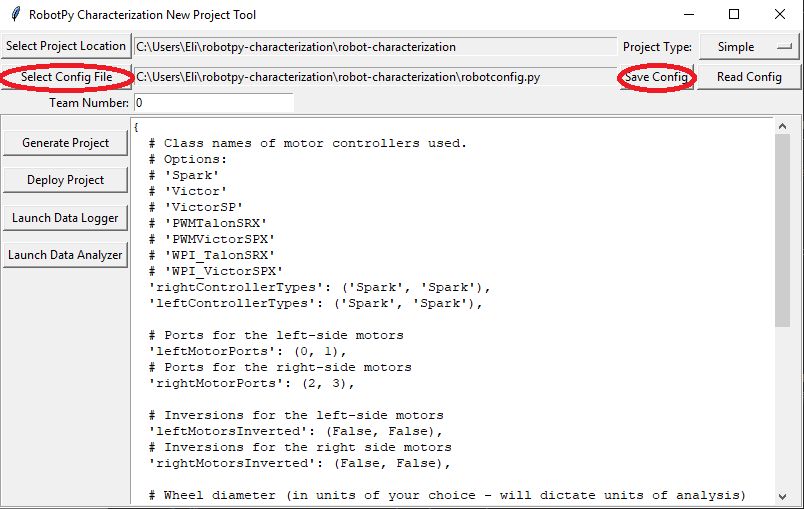Click the robotconfig.py config path field

[375, 77]
